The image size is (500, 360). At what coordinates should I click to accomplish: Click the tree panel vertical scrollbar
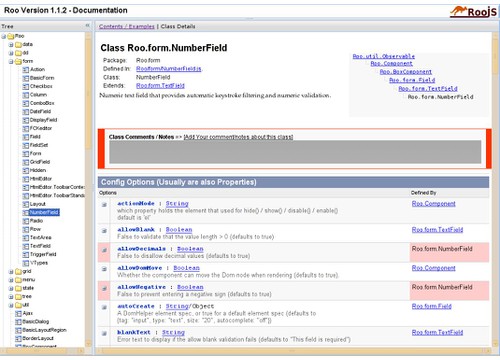click(88, 189)
